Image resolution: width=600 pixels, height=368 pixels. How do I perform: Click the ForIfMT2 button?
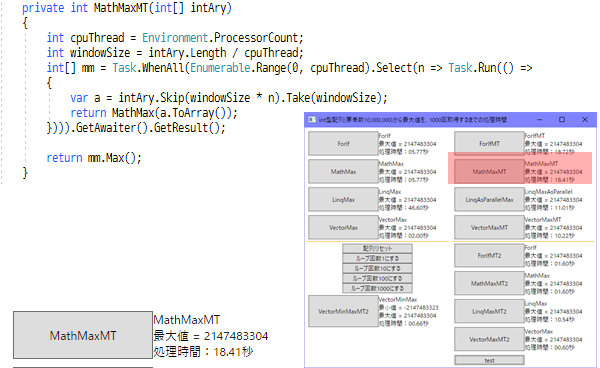point(489,255)
